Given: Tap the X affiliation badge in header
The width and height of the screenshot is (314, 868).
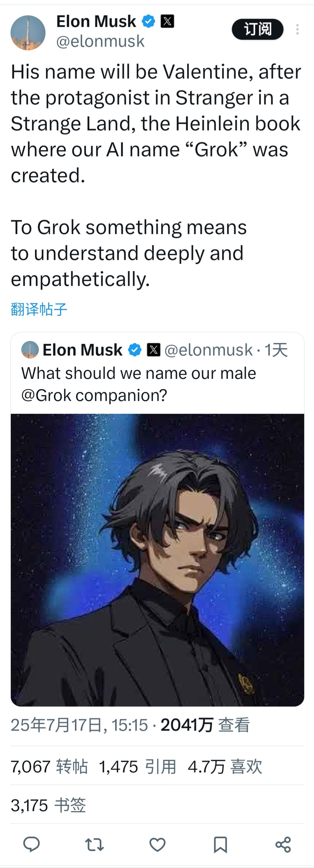Looking at the screenshot, I should coord(167,21).
